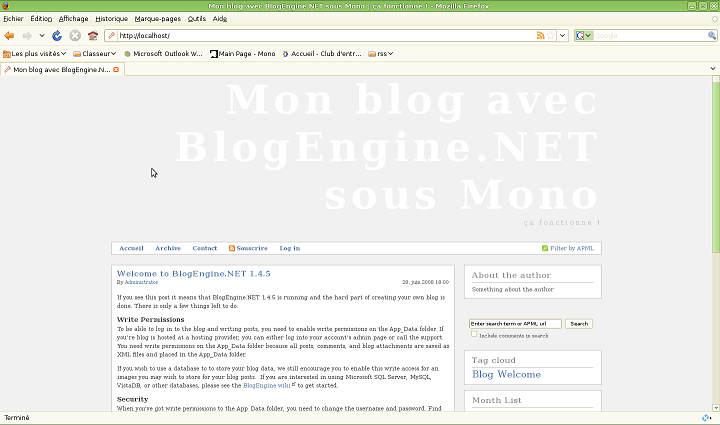The image size is (720, 425).
Task: Click the RSS feed icon in address bar
Action: [x=540, y=36]
